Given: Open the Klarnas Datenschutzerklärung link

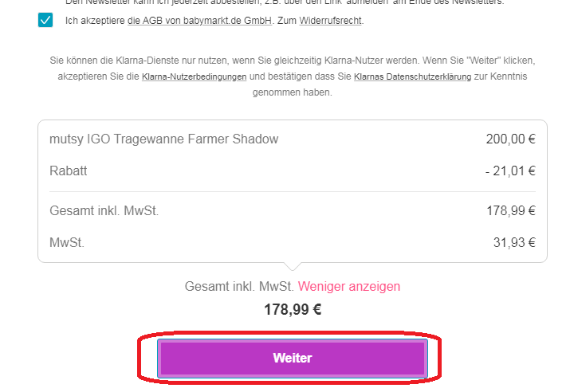Looking at the screenshot, I should tap(407, 77).
